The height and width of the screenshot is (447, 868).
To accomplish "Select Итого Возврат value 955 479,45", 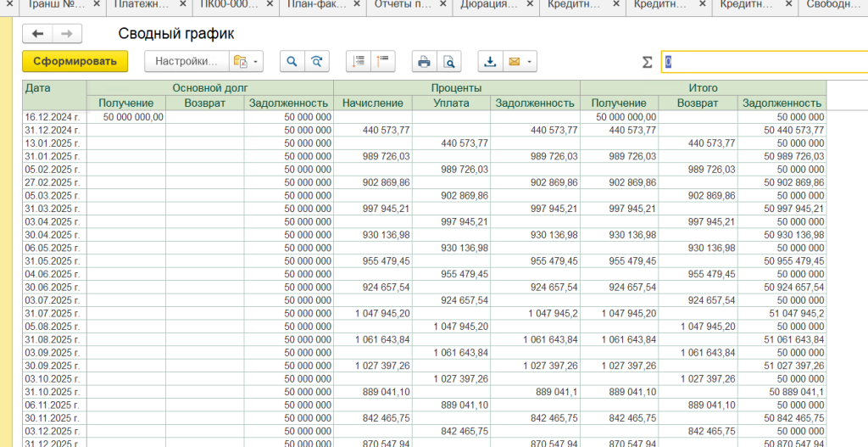I will point(698,274).
